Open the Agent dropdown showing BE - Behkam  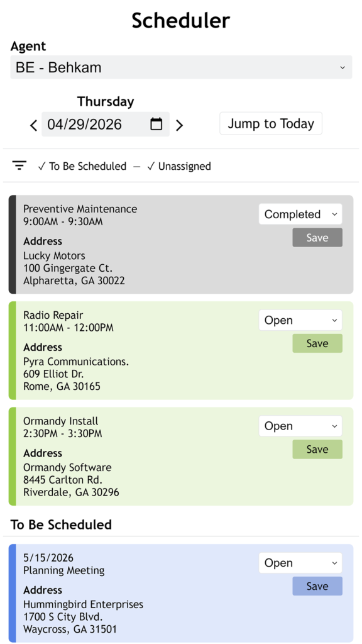tap(181, 67)
